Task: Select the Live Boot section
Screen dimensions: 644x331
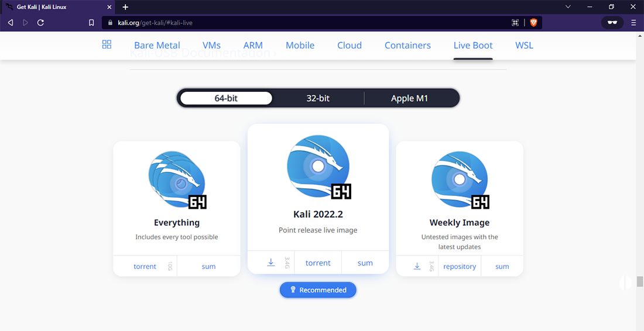Action: pyautogui.click(x=473, y=45)
